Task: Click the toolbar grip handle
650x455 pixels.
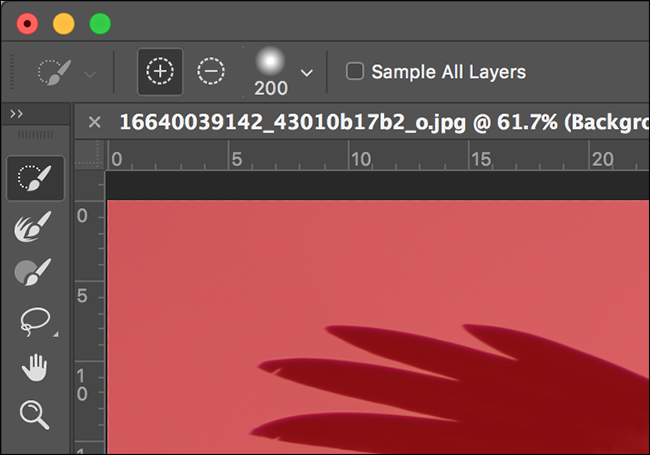Action: pos(35,135)
